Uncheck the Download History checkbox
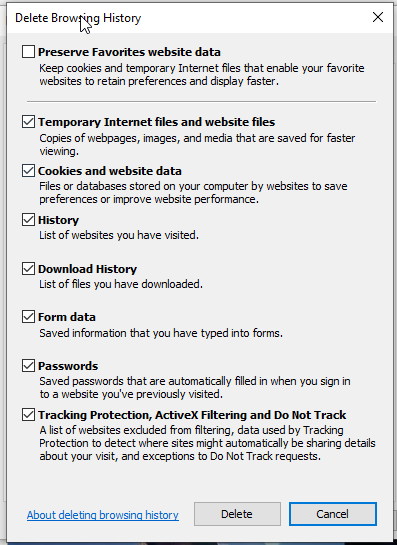This screenshot has height=545, width=397. [28, 269]
